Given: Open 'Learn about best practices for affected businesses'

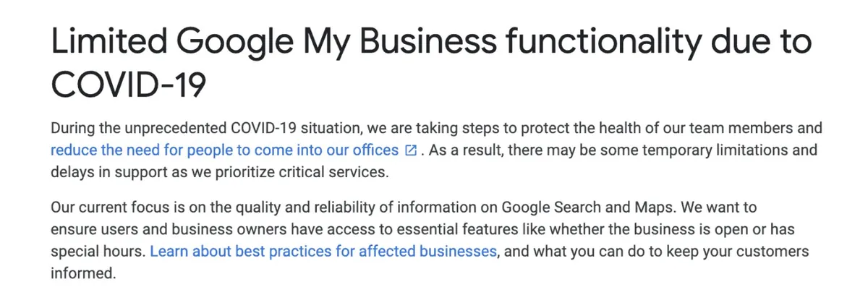Looking at the screenshot, I should click(x=323, y=252).
